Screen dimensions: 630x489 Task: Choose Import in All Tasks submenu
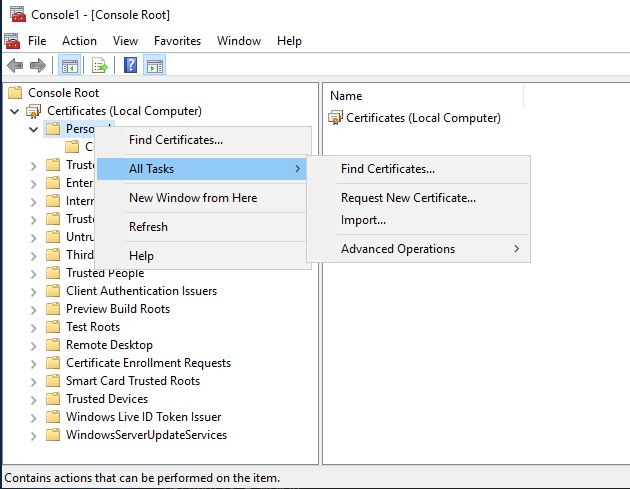[x=418, y=220]
